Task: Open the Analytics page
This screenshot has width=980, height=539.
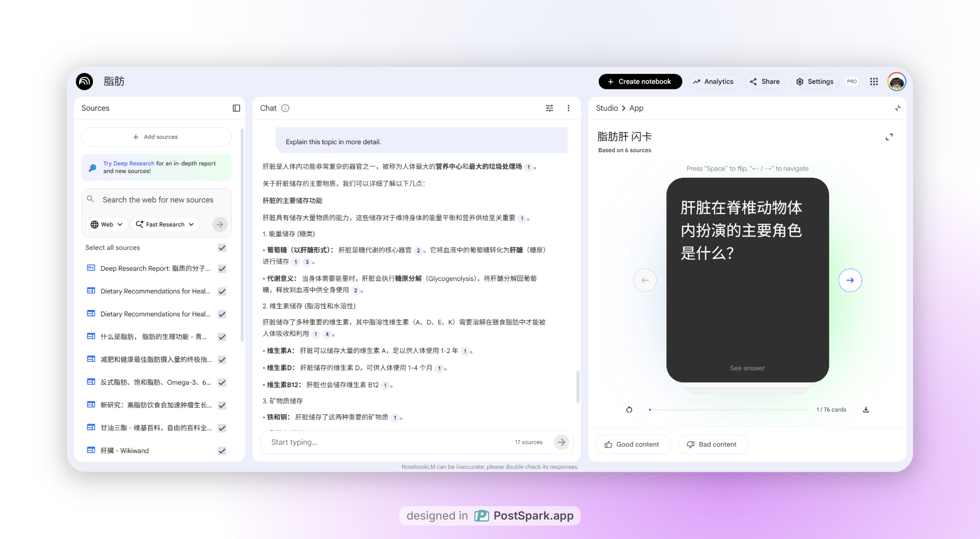Action: pyautogui.click(x=713, y=82)
